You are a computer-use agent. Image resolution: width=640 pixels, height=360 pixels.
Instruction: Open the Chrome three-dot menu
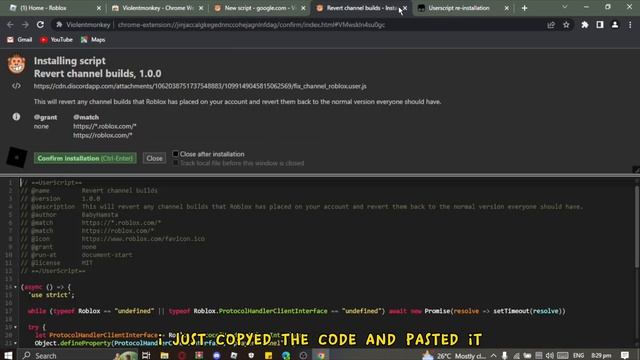tap(630, 25)
